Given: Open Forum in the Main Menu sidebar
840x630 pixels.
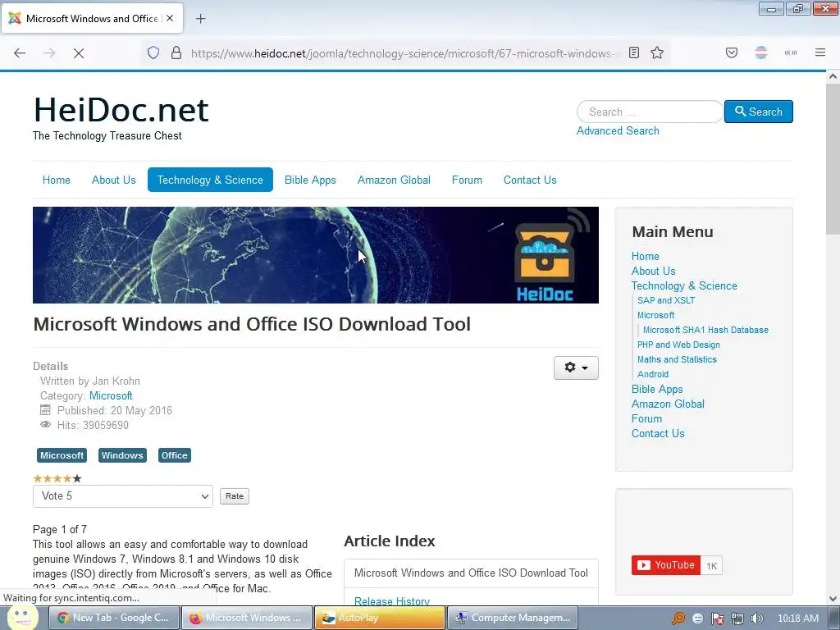Looking at the screenshot, I should (x=646, y=418).
